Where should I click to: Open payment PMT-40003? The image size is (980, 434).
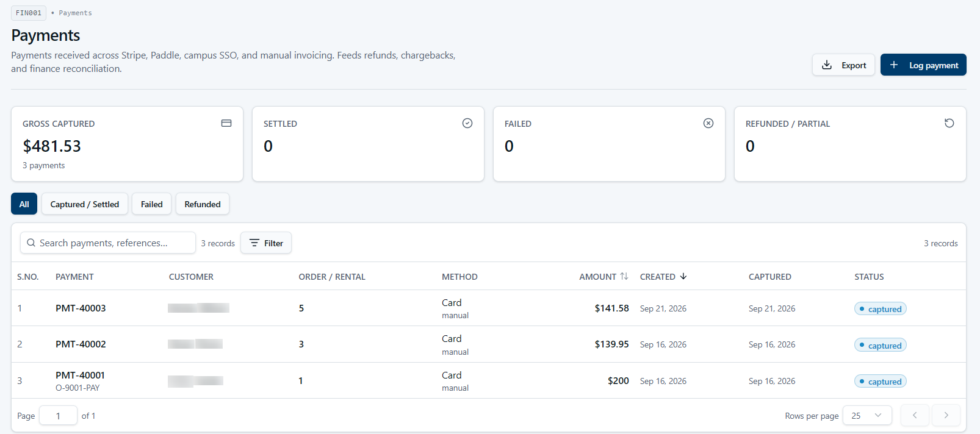click(81, 308)
